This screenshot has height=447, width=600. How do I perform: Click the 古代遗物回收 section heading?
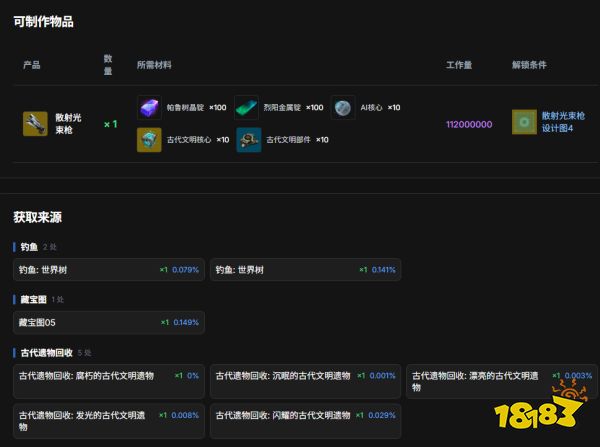click(x=47, y=352)
